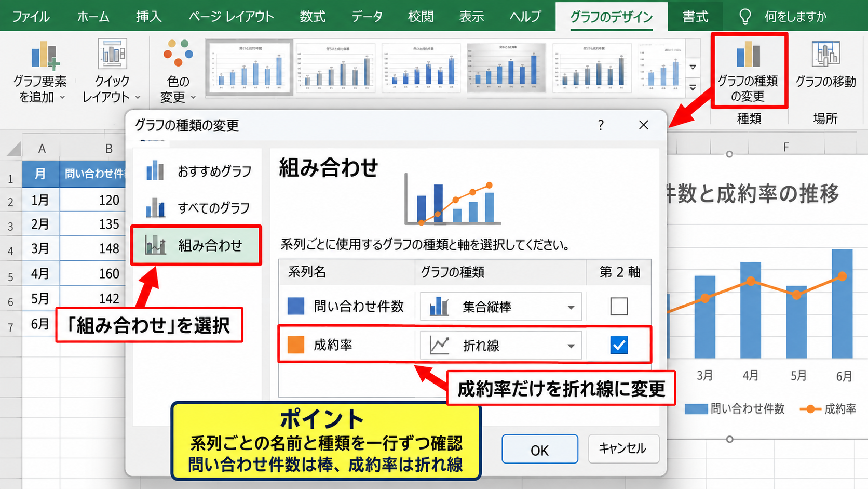This screenshot has width=868, height=489.
Task: Open the ファイル tab
Action: [x=31, y=17]
